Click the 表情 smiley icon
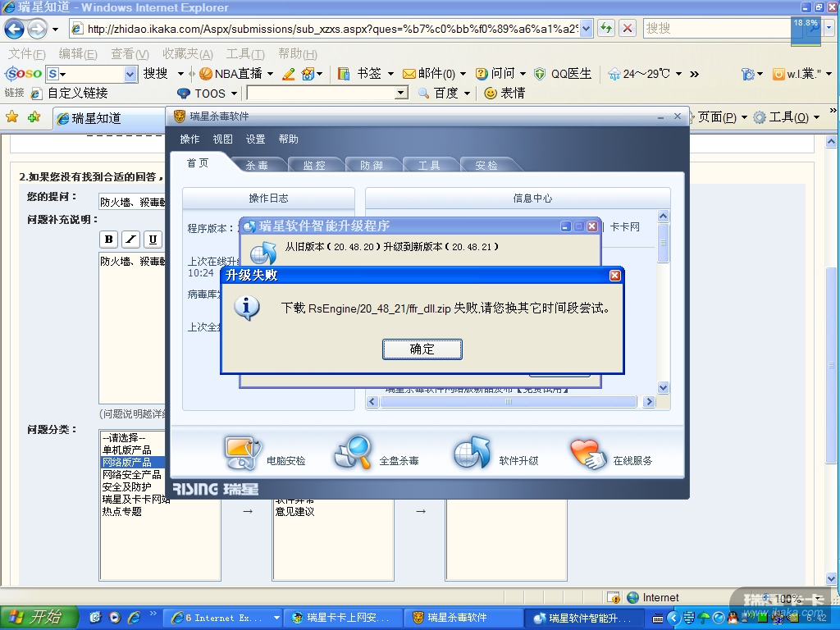This screenshot has height=630, width=840. [x=491, y=94]
